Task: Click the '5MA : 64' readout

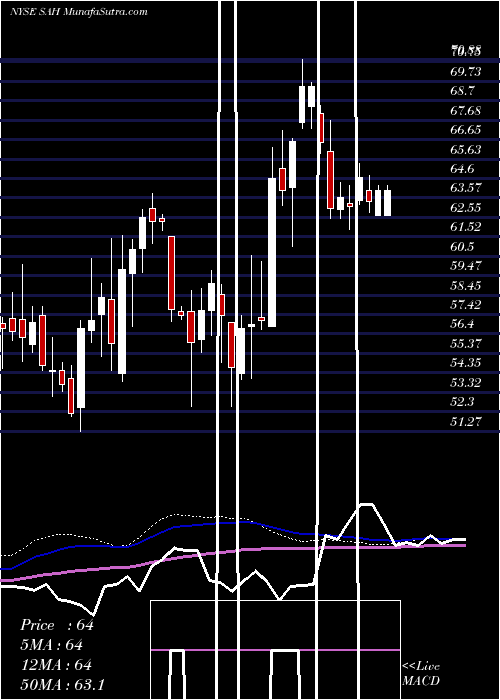Action: 51,645
